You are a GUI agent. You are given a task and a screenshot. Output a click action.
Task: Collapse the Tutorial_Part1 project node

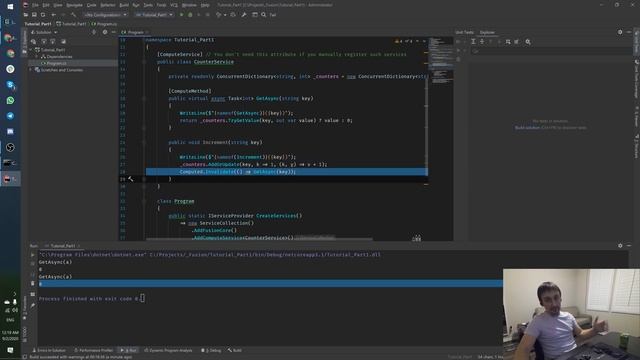point(31,50)
